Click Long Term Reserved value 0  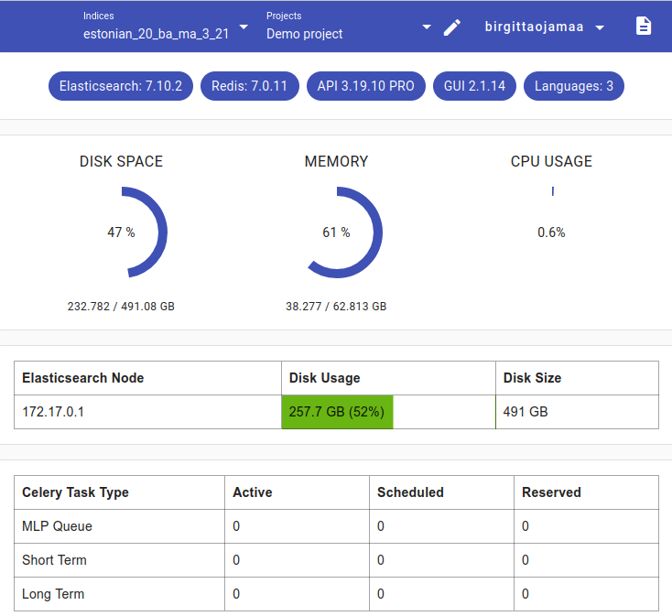click(x=526, y=594)
